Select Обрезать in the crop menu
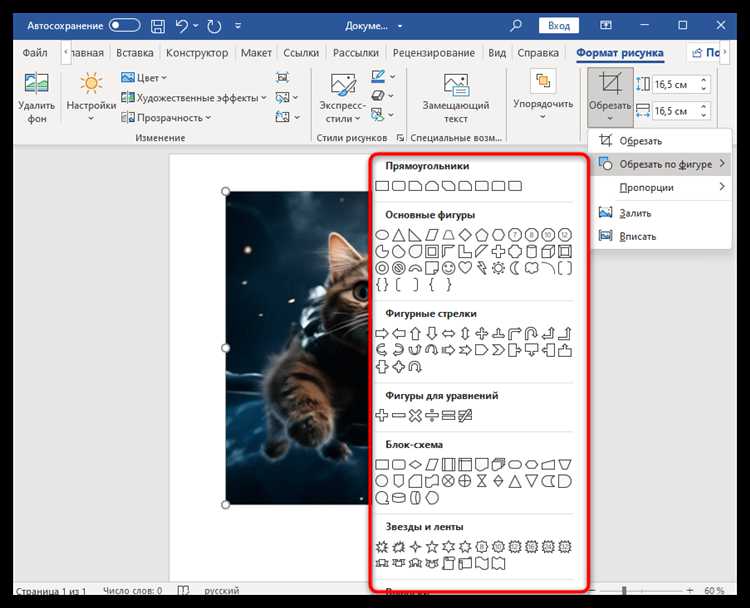This screenshot has height=608, width=750. (x=660, y=141)
